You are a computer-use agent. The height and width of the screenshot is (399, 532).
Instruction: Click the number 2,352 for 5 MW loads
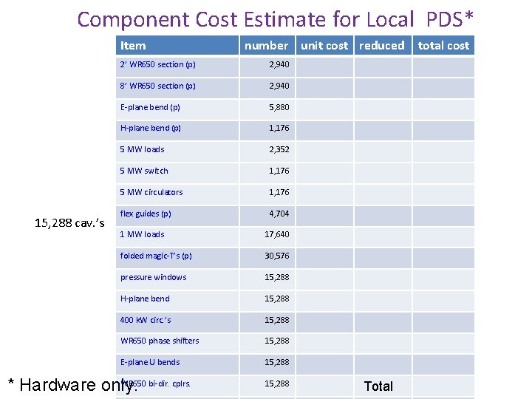pyautogui.click(x=279, y=149)
